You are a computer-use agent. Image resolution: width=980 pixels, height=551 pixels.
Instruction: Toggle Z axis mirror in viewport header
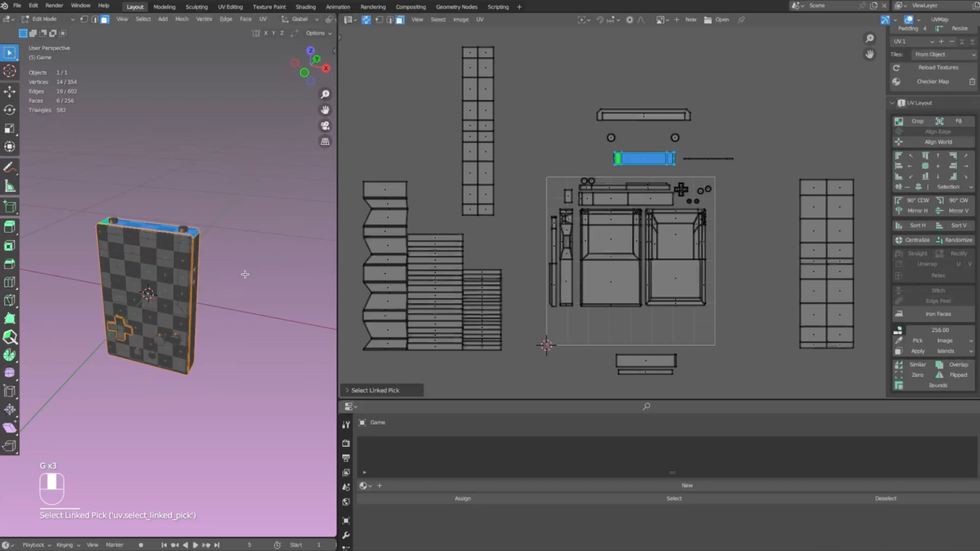click(282, 33)
